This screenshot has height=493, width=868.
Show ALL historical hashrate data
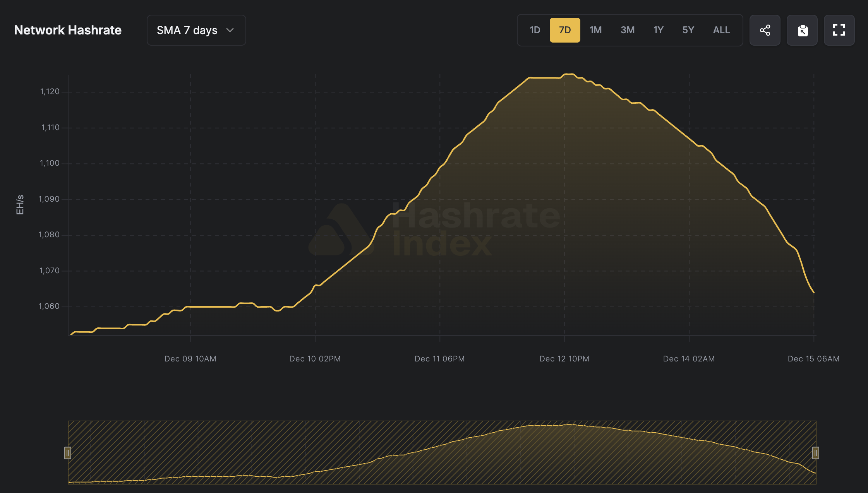pyautogui.click(x=720, y=30)
